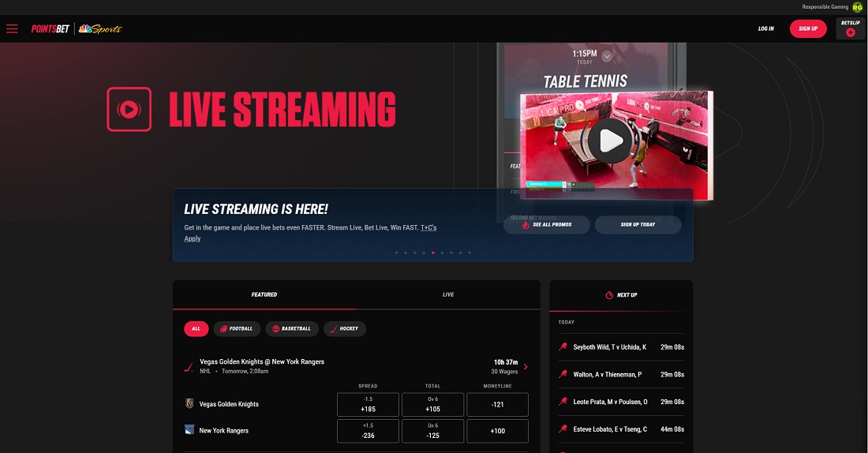
Task: Click the Basketball filter icon
Action: tap(275, 329)
